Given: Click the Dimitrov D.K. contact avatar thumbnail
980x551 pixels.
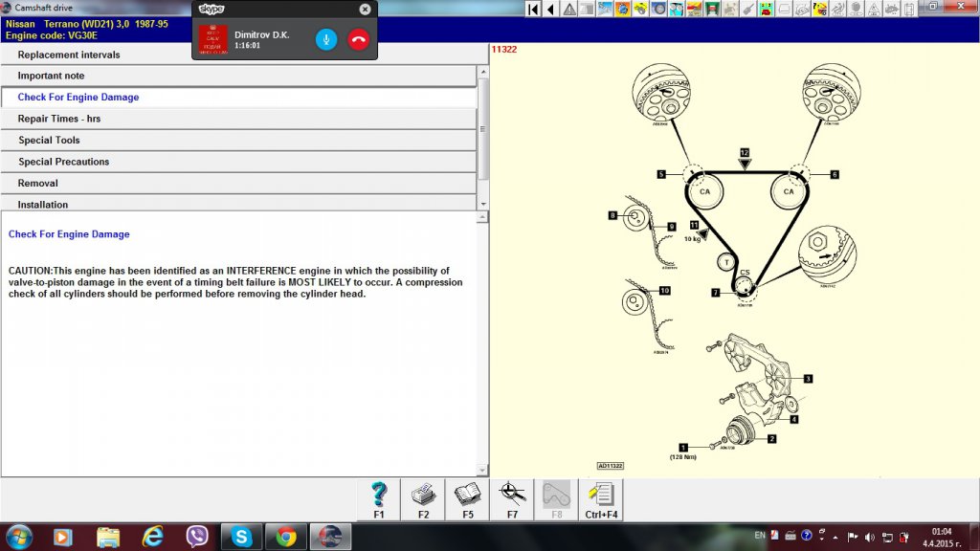Looking at the screenshot, I should (213, 39).
